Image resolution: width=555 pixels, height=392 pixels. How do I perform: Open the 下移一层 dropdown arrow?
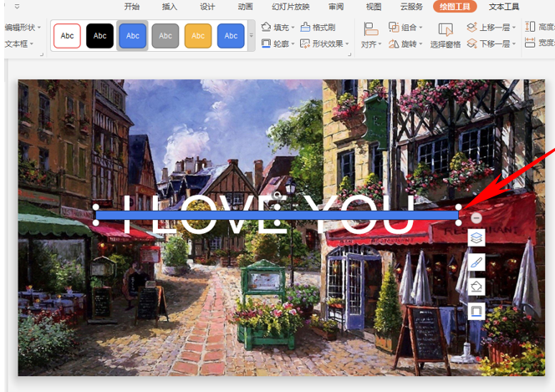tap(514, 44)
